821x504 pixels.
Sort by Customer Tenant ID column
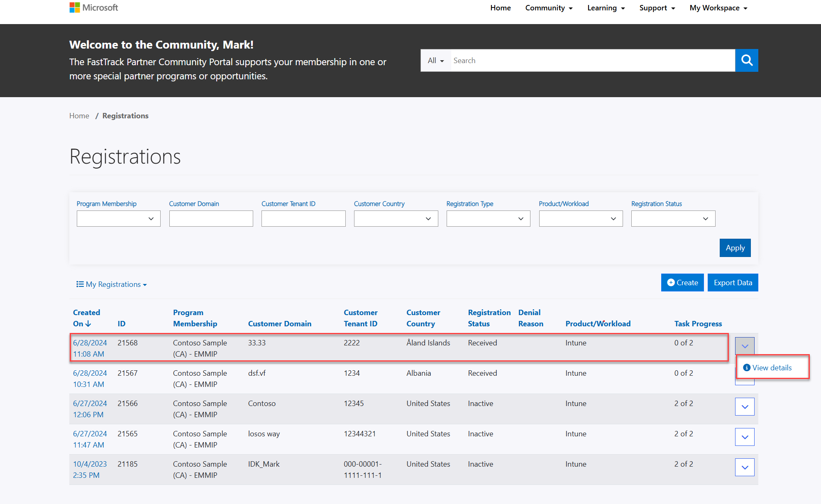(x=361, y=318)
